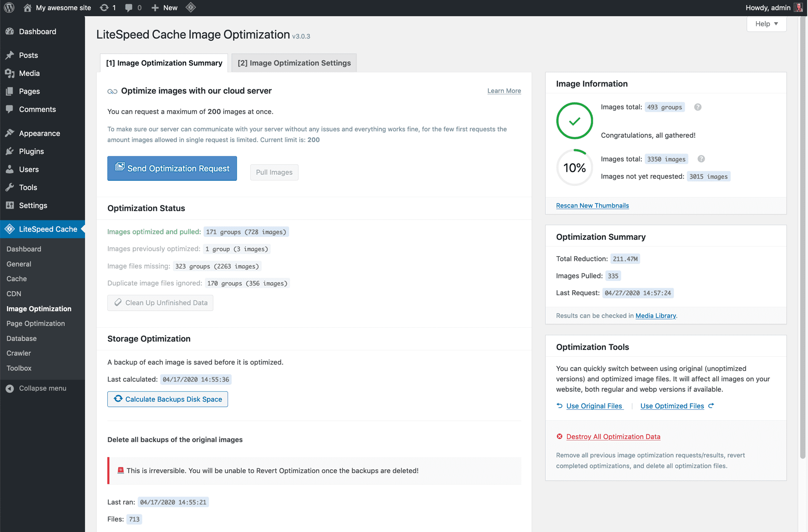Click the Calculate Backups Disk Space icon
Screen dimensions: 808x532
[118, 399]
